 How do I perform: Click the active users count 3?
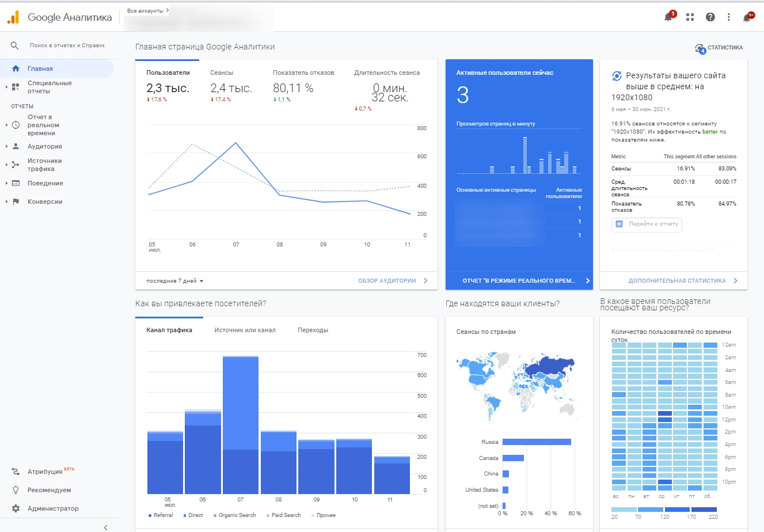click(463, 95)
